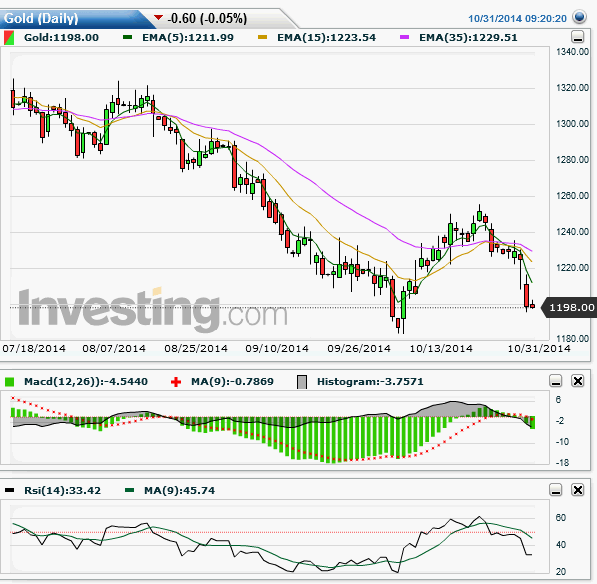Minimize the main Gold price chart panel
Image resolution: width=597 pixels, height=584 pixels.
click(x=578, y=37)
